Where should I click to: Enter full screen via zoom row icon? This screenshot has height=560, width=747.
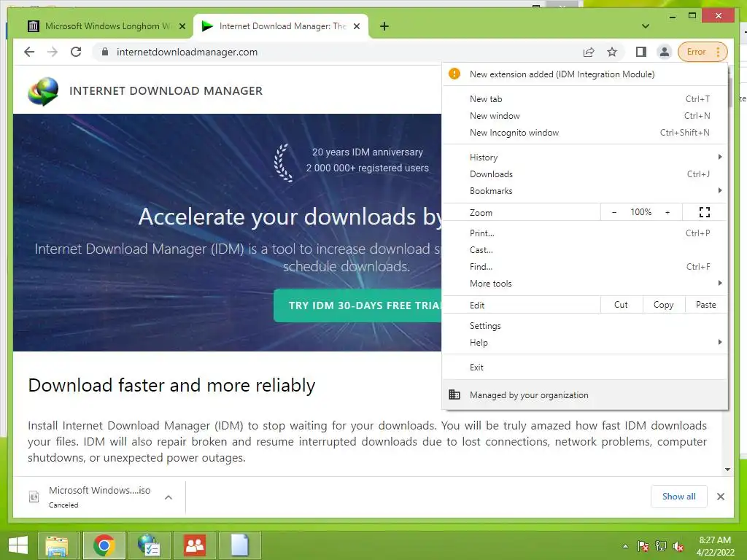[705, 212]
